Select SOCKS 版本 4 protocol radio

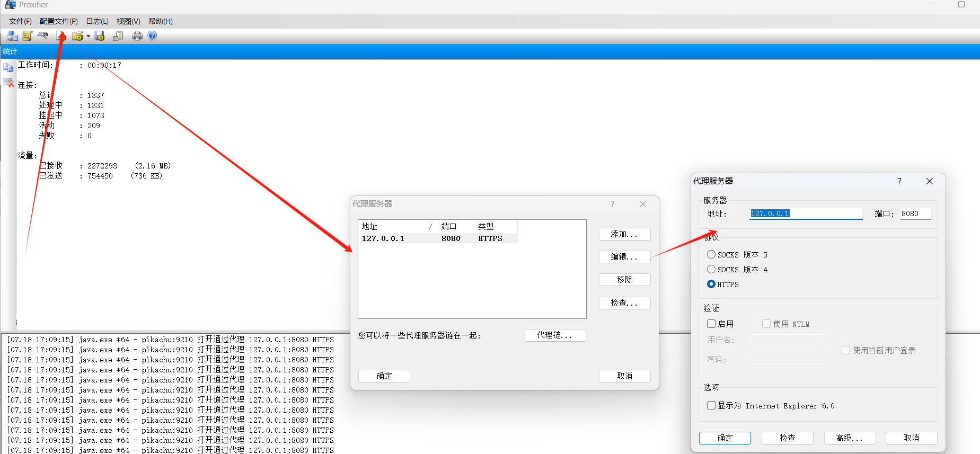[x=711, y=269]
